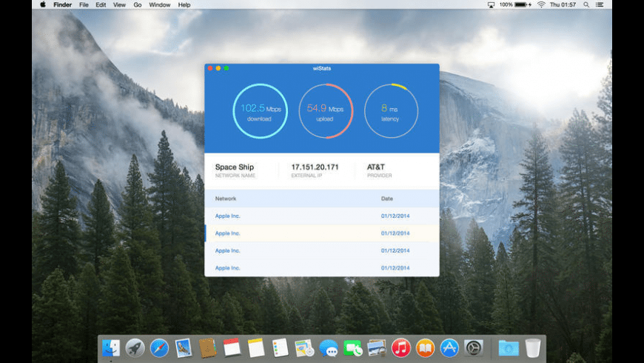
Task: Open Mail stamp icon in dock
Action: tap(183, 348)
